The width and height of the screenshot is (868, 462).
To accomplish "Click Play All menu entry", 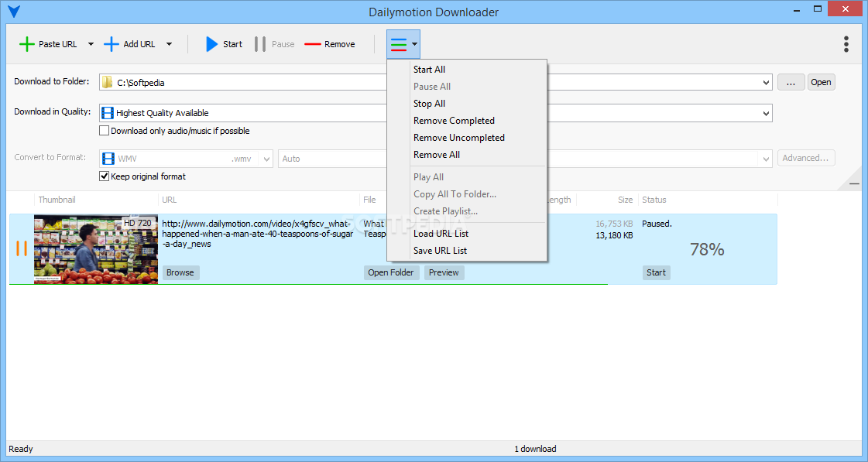I will coord(467,177).
